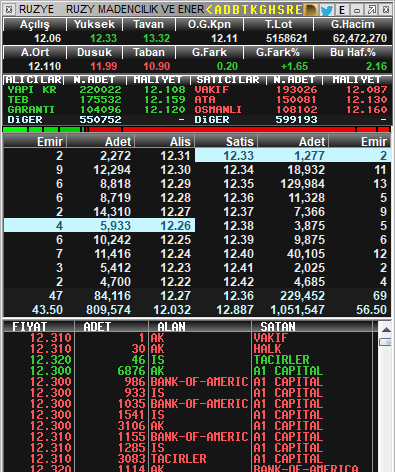Select highlighted ask price 12.33
Image resolution: width=395 pixels, height=472 pixels.
click(x=239, y=156)
